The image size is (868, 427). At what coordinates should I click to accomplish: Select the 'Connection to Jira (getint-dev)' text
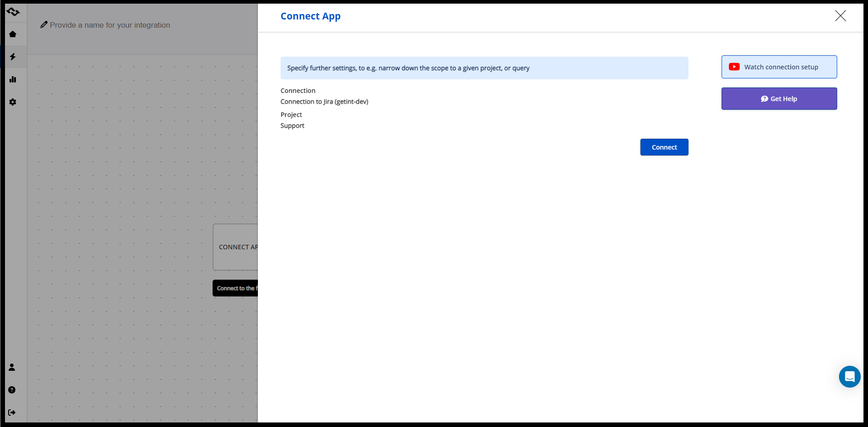point(324,102)
